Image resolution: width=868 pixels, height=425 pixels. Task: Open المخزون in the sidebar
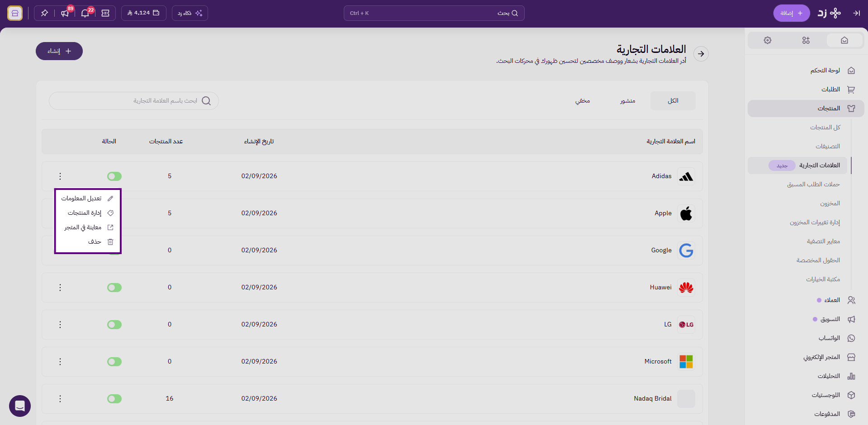click(x=830, y=203)
